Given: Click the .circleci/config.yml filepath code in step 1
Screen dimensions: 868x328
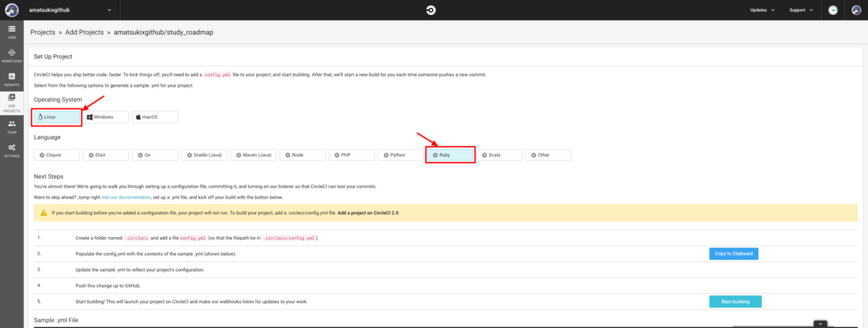Looking at the screenshot, I should click(289, 238).
